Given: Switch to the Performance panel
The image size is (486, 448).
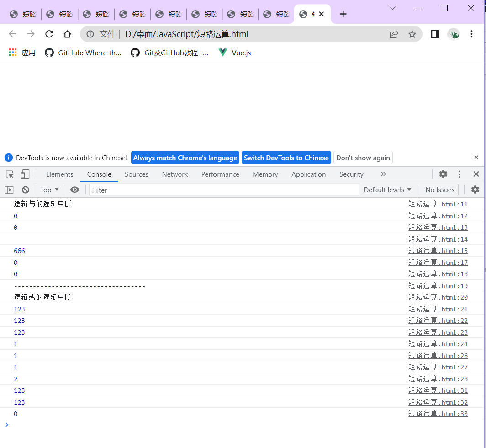Looking at the screenshot, I should 220,174.
